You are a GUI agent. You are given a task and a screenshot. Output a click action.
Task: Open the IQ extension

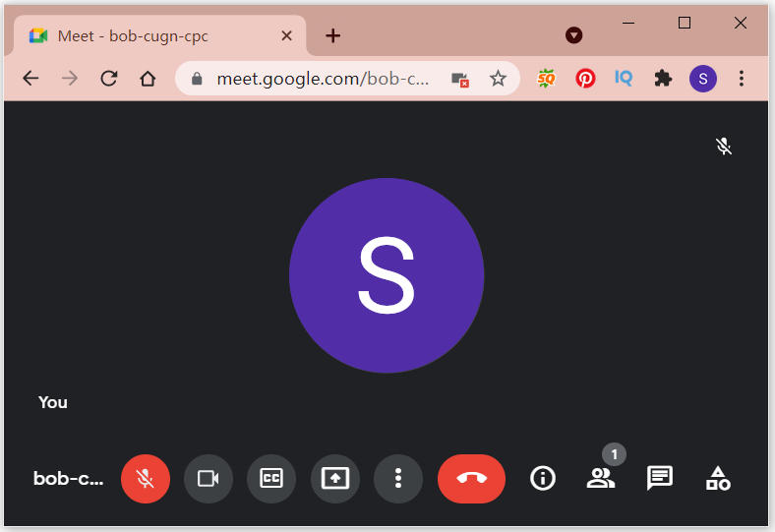pos(624,78)
